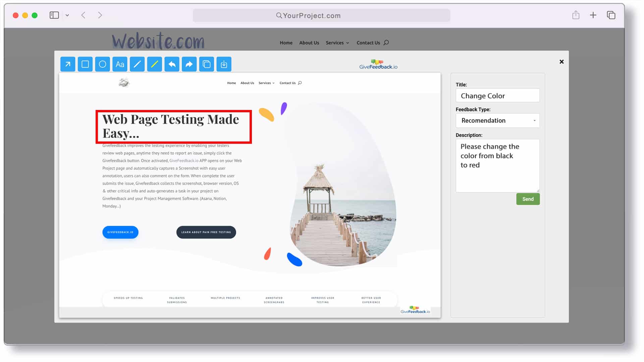Click the blue GIVEFEEDBACK.IO button

point(120,232)
